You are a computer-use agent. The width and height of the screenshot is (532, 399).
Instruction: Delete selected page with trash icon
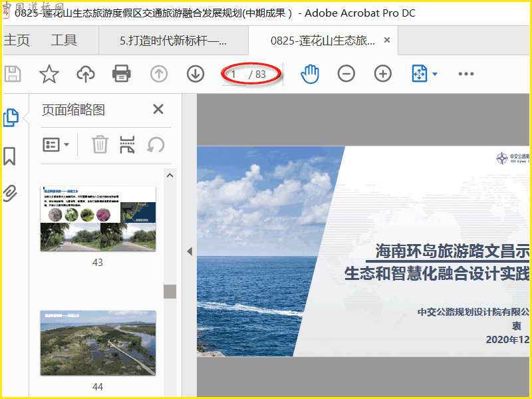tap(100, 144)
